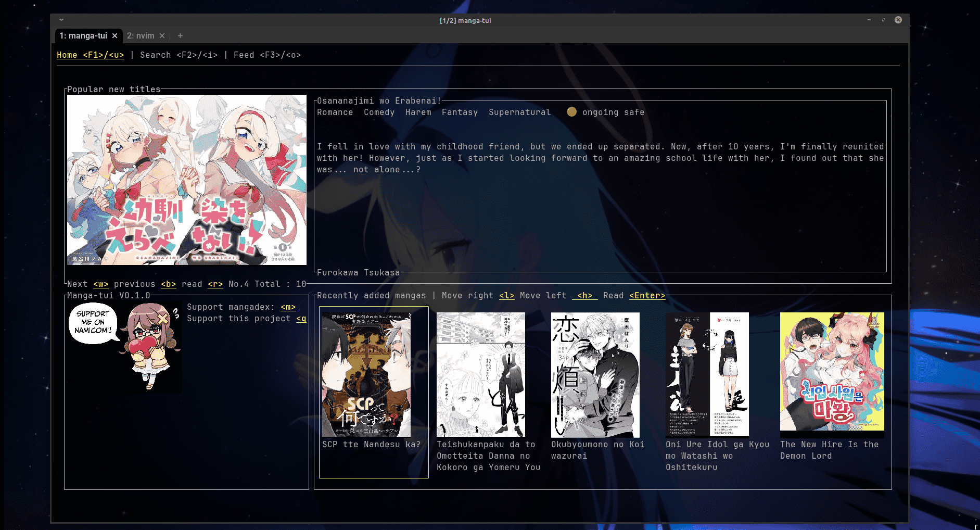Image resolution: width=980 pixels, height=530 pixels.
Task: Click the SCP tte Nandesu ka? title
Action: coord(372,445)
